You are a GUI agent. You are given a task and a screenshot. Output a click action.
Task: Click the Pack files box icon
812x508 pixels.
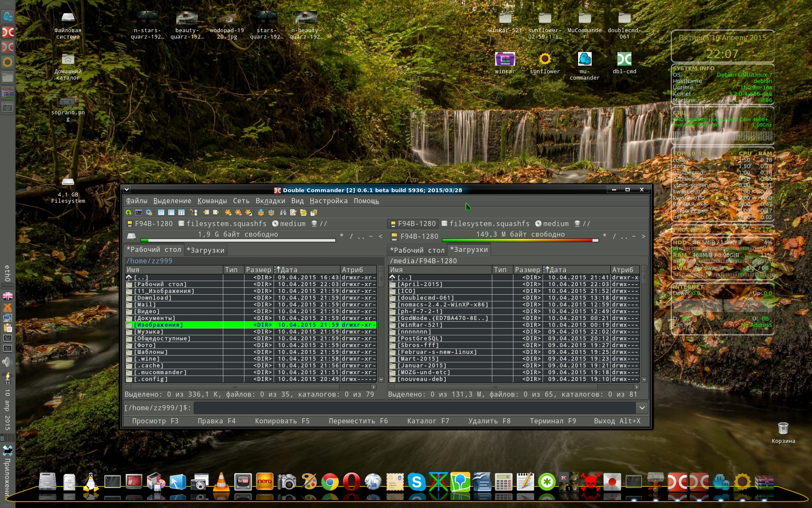point(261,213)
